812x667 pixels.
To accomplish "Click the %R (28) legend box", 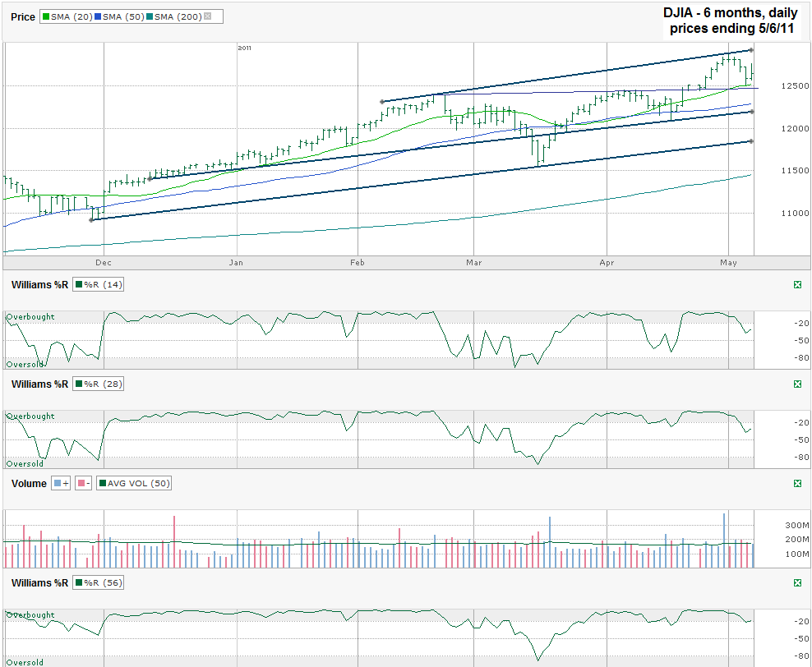I will pos(99,384).
